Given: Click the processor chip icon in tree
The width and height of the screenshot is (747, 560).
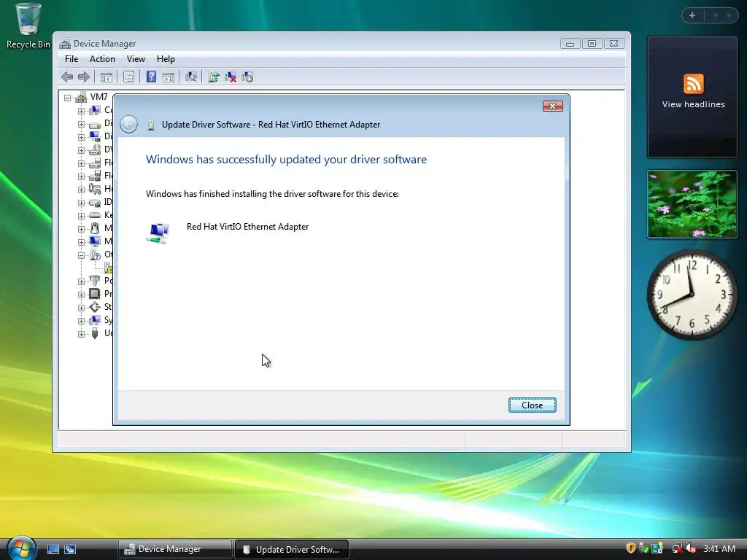Looking at the screenshot, I should (x=95, y=294).
